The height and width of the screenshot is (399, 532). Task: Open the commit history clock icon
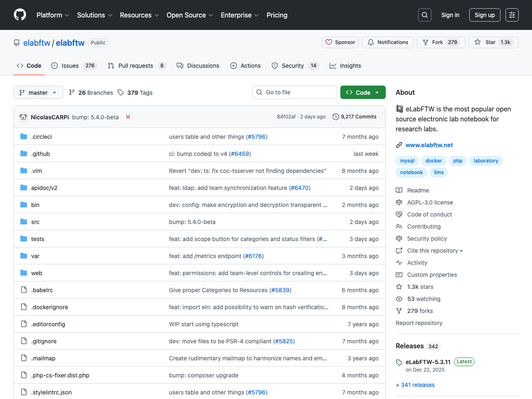[x=336, y=116]
